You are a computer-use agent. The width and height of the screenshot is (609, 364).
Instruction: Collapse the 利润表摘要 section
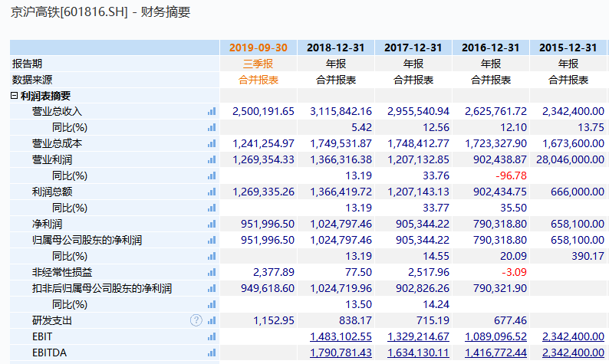click(14, 96)
